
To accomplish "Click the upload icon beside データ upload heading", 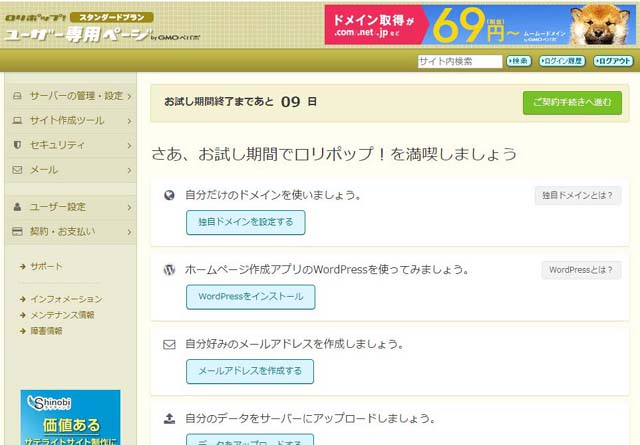I will click(x=169, y=418).
